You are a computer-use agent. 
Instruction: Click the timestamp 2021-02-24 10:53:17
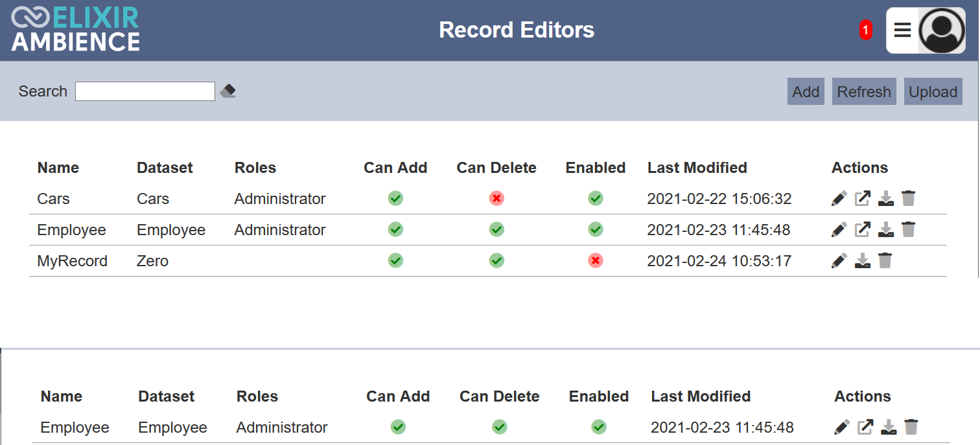719,261
